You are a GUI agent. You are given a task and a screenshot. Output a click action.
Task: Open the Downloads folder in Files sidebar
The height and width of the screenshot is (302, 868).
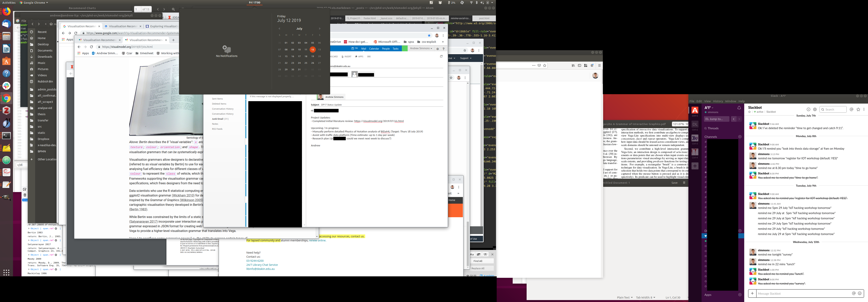click(45, 57)
